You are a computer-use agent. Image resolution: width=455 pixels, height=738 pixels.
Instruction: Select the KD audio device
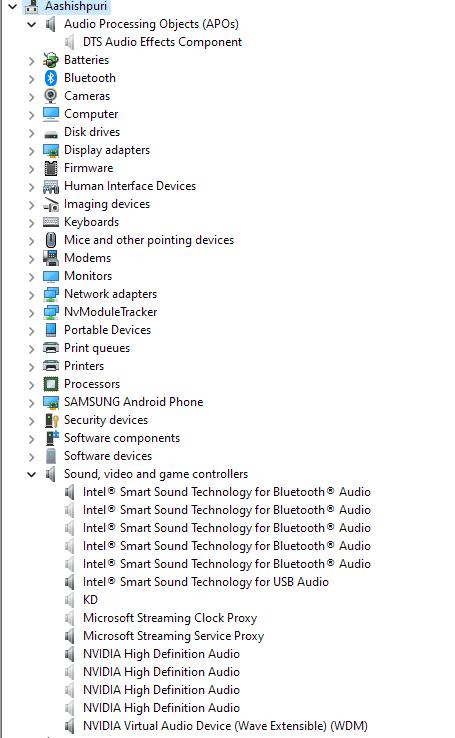point(90,600)
